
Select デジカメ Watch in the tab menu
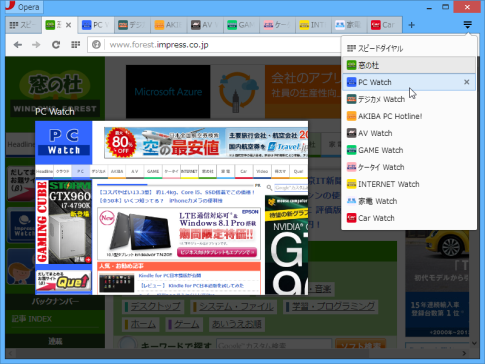[409, 99]
